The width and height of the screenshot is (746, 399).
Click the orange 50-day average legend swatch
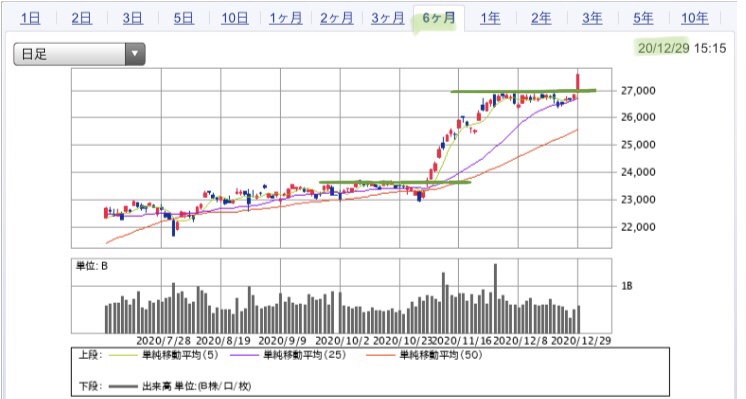click(x=380, y=355)
